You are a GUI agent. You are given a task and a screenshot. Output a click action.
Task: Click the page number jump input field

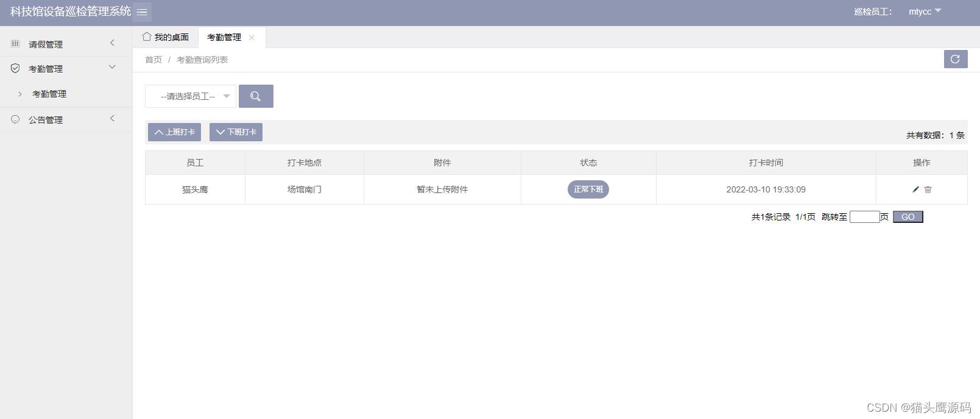point(864,217)
